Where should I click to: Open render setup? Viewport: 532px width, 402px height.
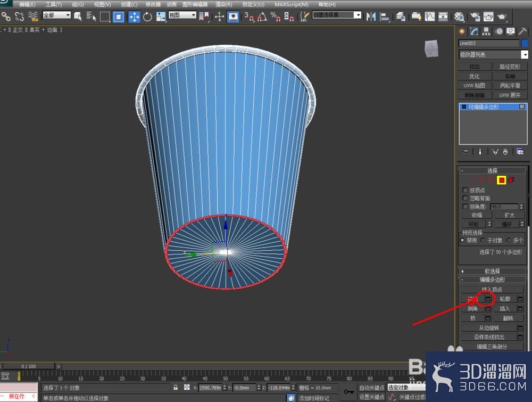(x=475, y=17)
